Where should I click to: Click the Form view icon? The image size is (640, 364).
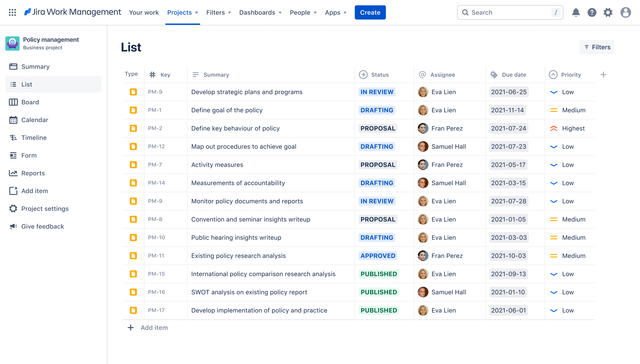(13, 155)
